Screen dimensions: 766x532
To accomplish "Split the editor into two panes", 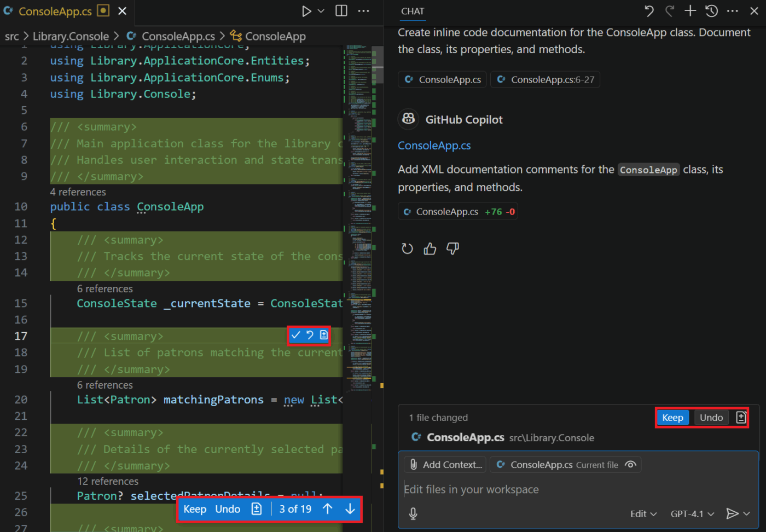I will click(340, 11).
